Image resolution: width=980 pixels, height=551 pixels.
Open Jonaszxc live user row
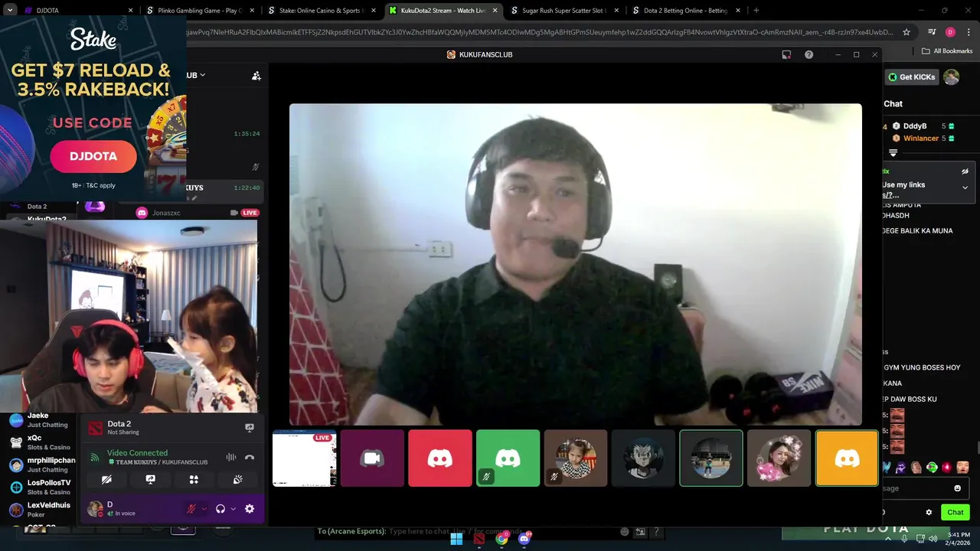(198, 213)
